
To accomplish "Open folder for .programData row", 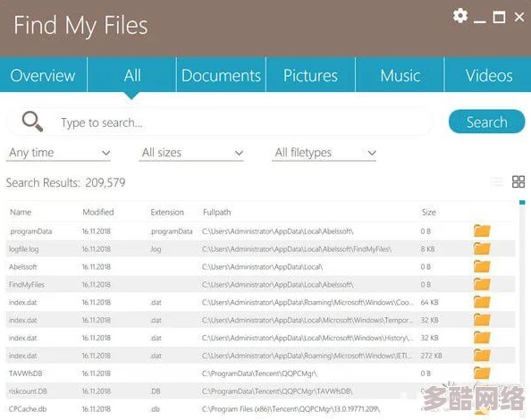I will pos(482,231).
